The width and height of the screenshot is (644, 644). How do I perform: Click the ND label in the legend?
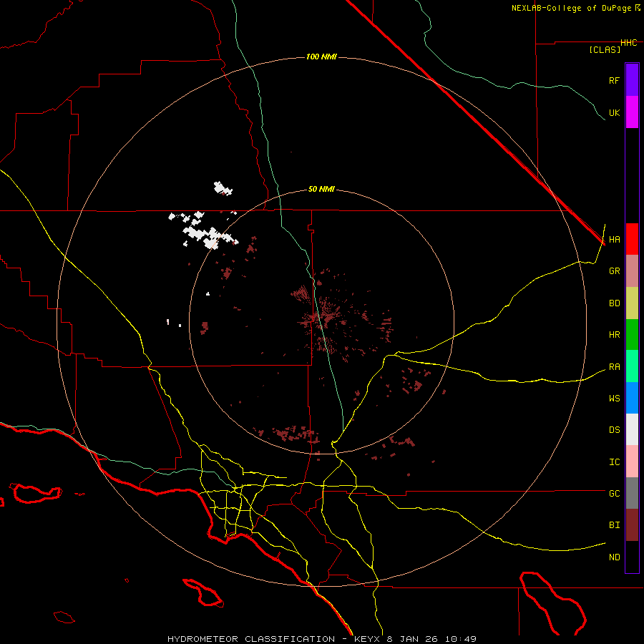tap(614, 557)
